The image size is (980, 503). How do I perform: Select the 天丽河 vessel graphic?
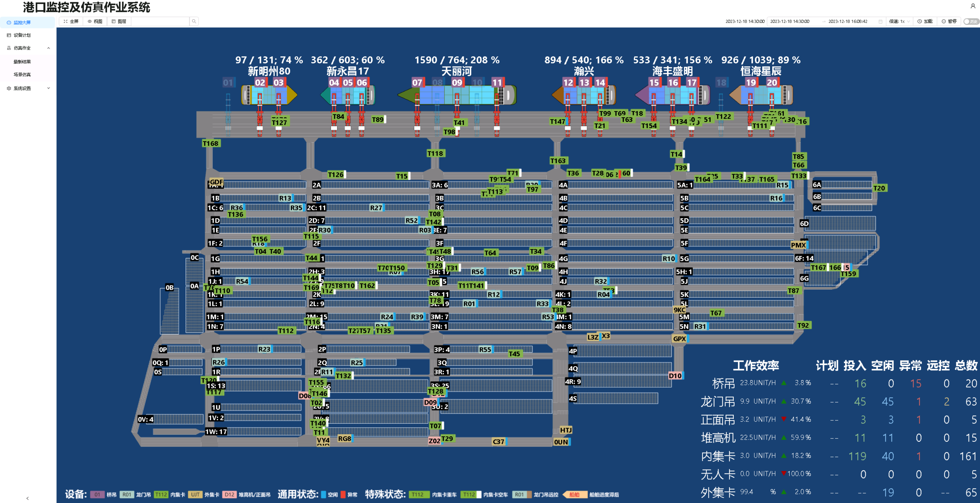[x=457, y=95]
